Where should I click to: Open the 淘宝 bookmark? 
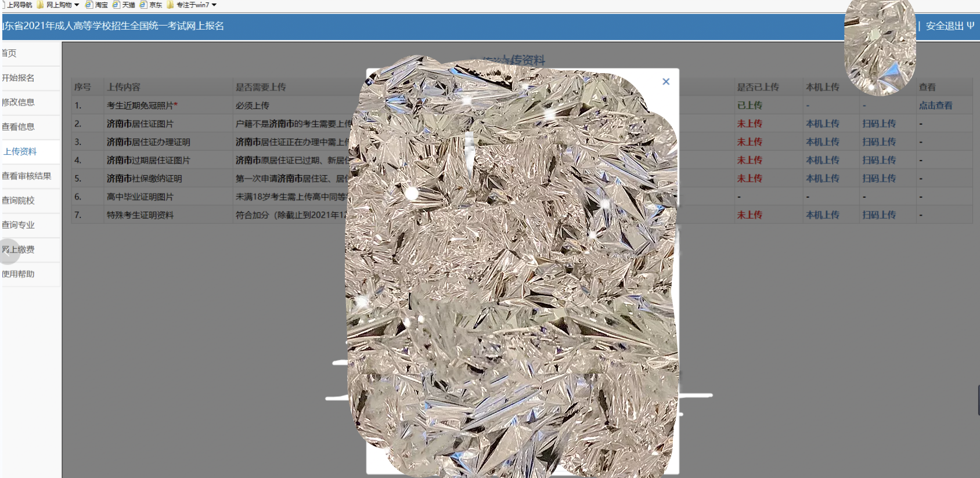pos(96,5)
